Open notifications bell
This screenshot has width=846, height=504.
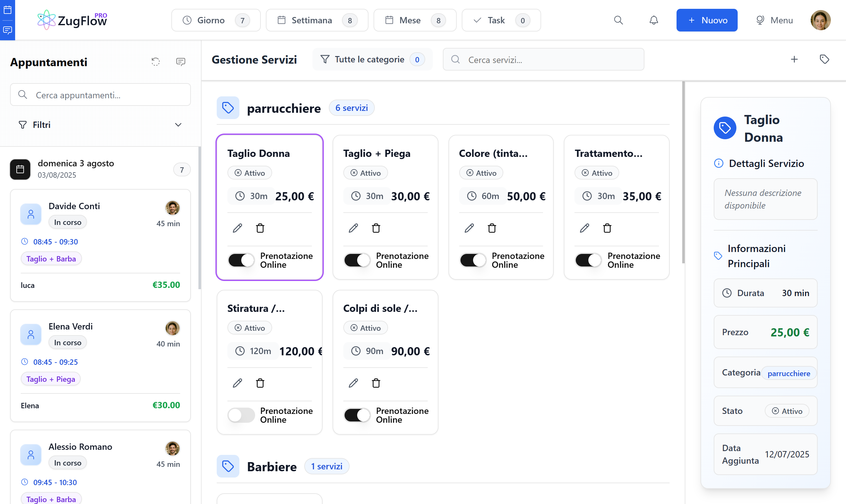[654, 20]
